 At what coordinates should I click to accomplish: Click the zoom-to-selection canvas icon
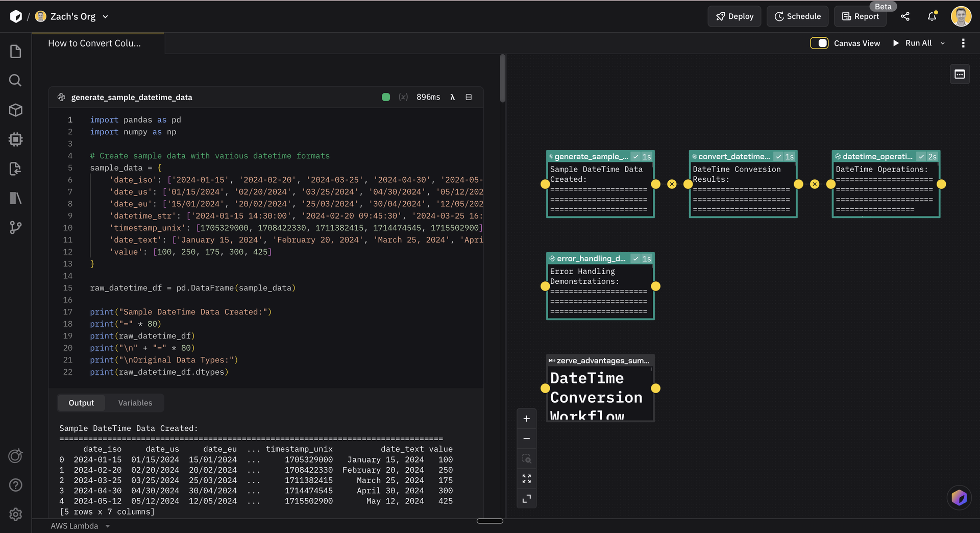tap(527, 458)
